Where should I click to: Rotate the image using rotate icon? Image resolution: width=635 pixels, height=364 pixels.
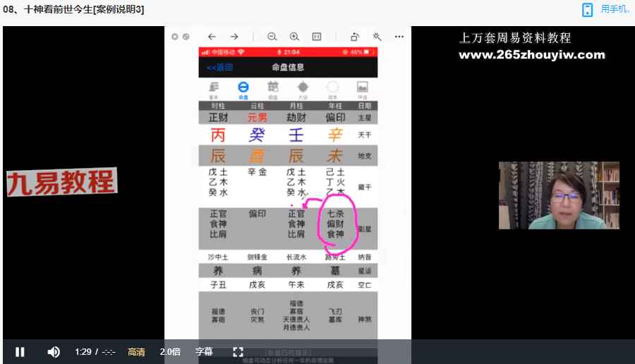click(354, 37)
